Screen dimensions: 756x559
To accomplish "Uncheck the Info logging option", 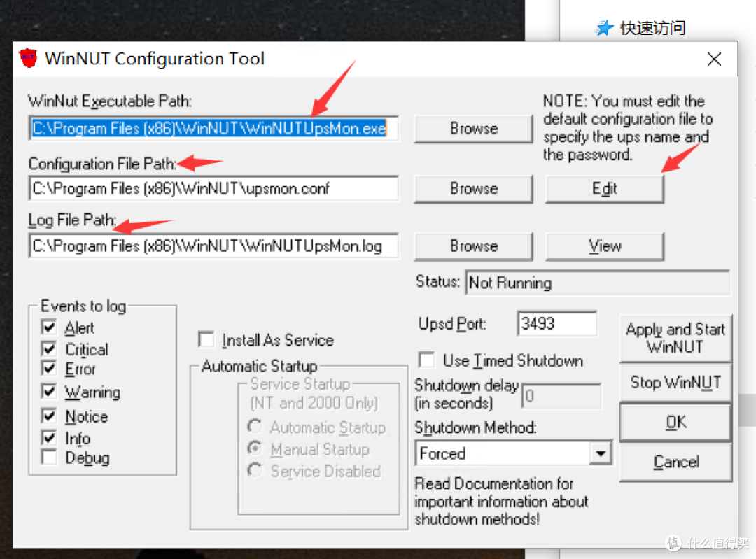I will tap(48, 438).
